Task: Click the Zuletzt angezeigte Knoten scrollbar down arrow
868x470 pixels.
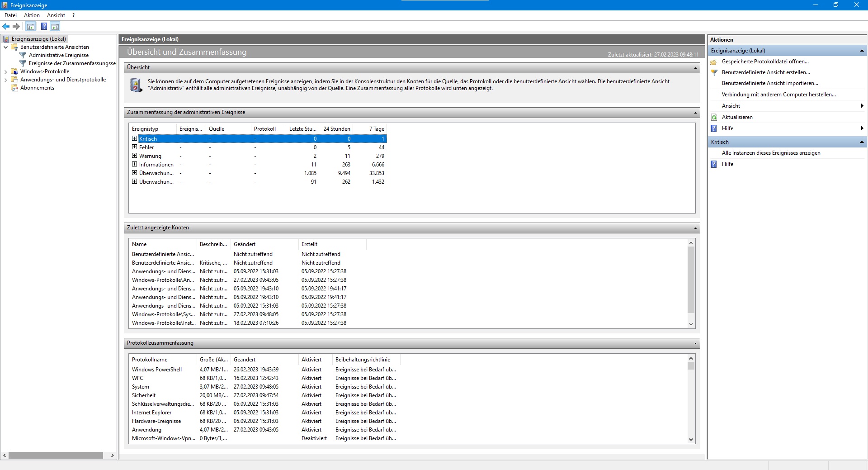Action: (x=691, y=324)
